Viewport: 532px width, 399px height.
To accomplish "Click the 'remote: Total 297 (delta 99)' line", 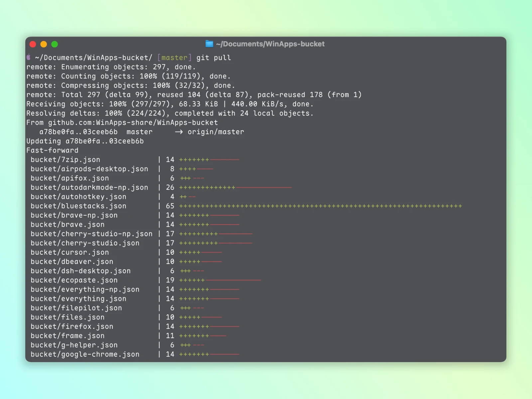I will tap(194, 95).
